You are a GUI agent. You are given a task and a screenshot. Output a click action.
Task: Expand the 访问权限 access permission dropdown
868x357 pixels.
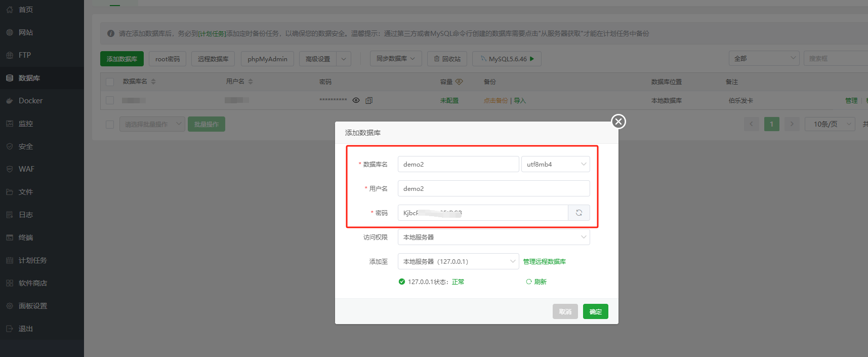pyautogui.click(x=493, y=237)
